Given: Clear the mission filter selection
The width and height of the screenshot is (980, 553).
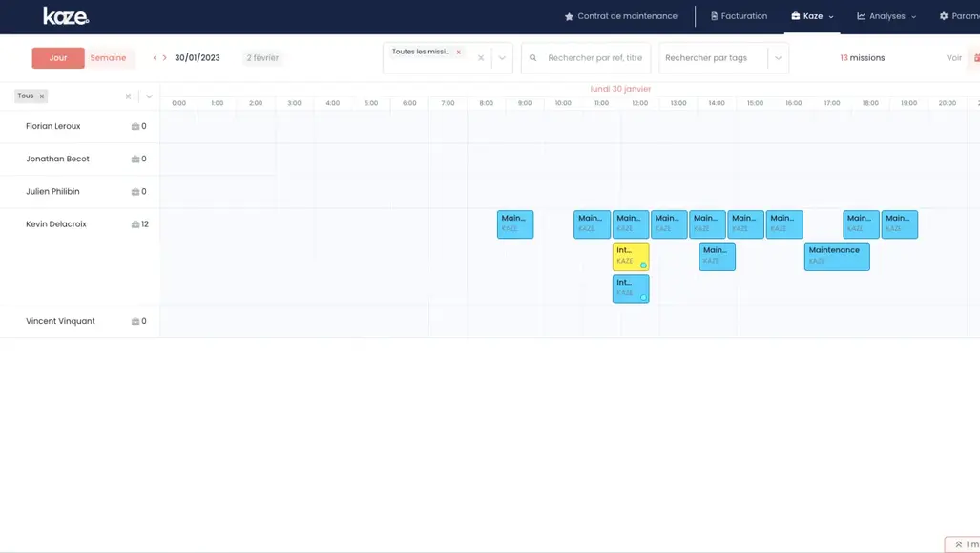Looking at the screenshot, I should point(481,58).
